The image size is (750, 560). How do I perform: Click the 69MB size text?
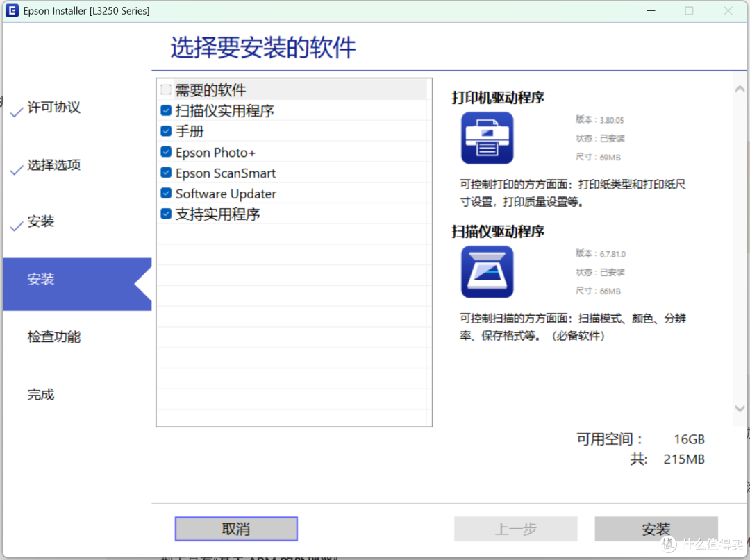[x=610, y=158]
